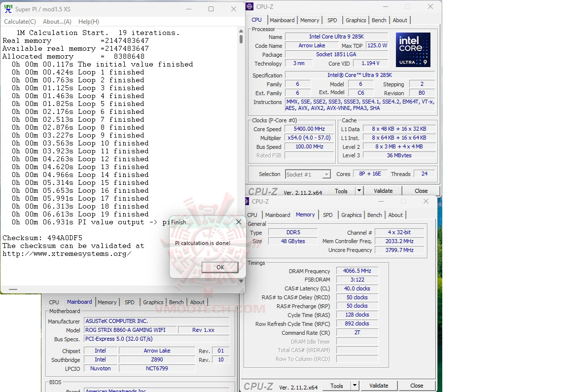This screenshot has width=568, height=392.
Task: Click Multiplier value x54.0 (4.0 - 57.0)
Action: click(x=309, y=138)
